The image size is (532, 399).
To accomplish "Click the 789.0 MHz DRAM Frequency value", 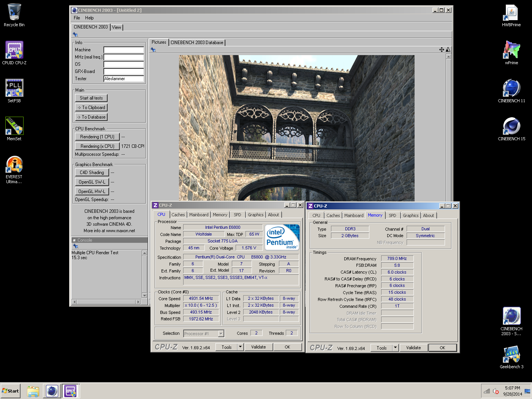I will (397, 258).
